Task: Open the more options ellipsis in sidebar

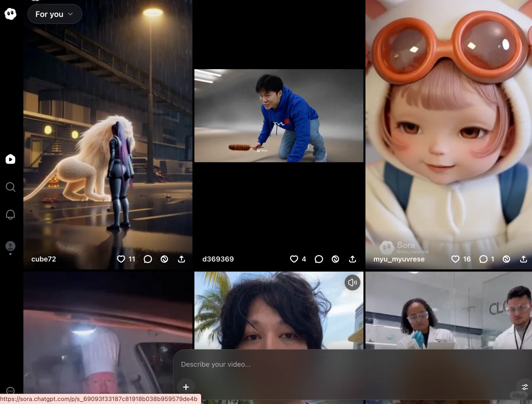Action: click(10, 391)
